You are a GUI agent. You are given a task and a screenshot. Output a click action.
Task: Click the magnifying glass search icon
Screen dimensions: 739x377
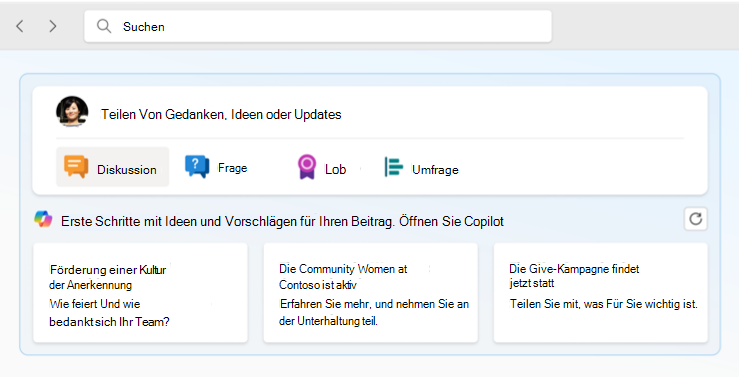[x=104, y=26]
